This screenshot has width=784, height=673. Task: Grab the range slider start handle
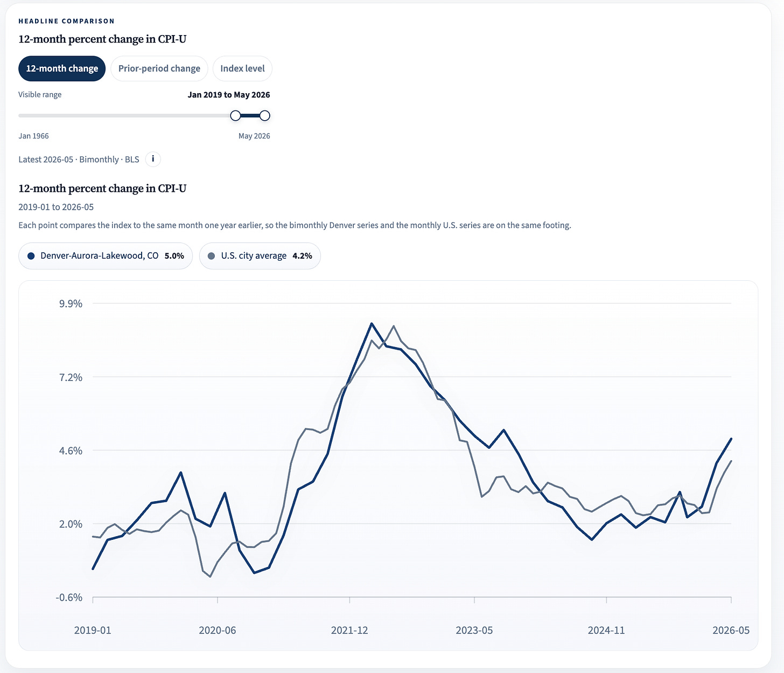tap(235, 115)
